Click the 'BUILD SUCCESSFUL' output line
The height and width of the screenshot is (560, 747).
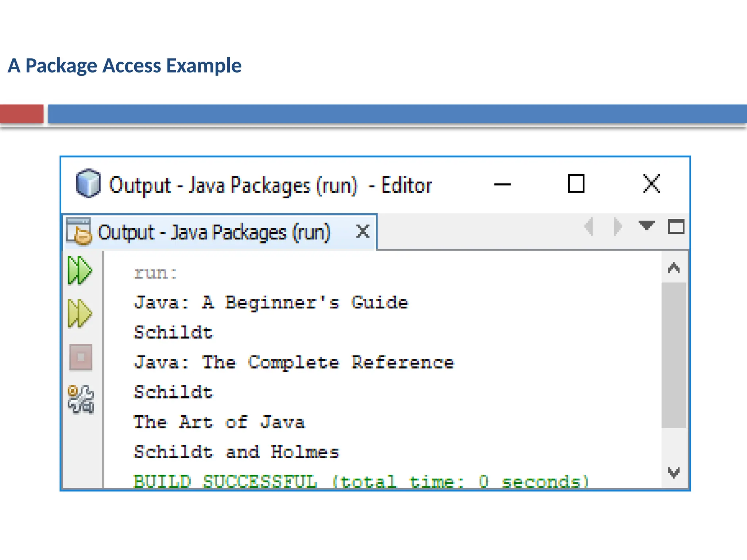point(361,481)
